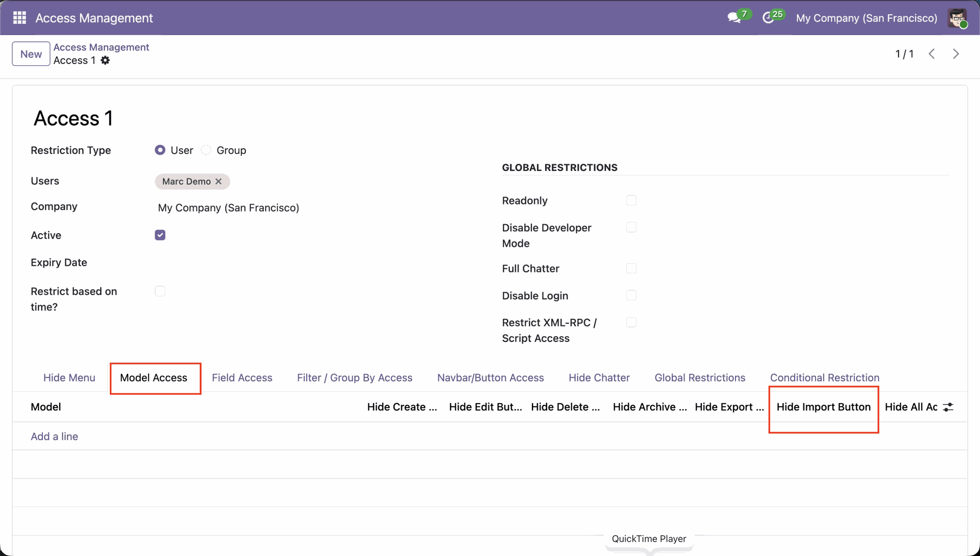Select the Group restriction type
This screenshot has width=980, height=556.
[206, 150]
